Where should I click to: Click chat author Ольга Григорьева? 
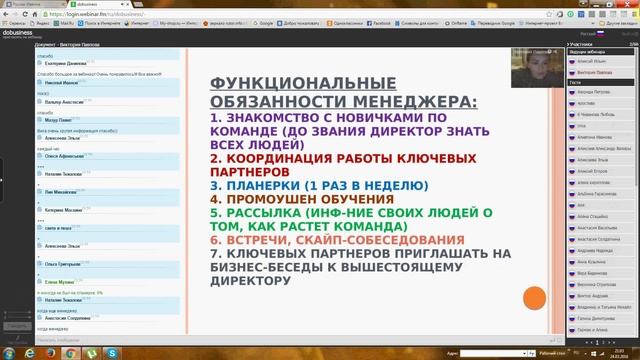[x=62, y=264]
